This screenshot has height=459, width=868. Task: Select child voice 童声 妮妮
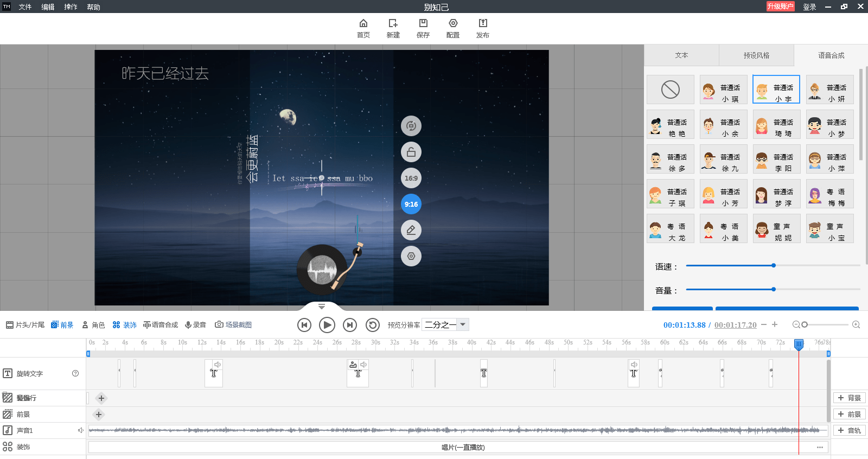coord(777,228)
